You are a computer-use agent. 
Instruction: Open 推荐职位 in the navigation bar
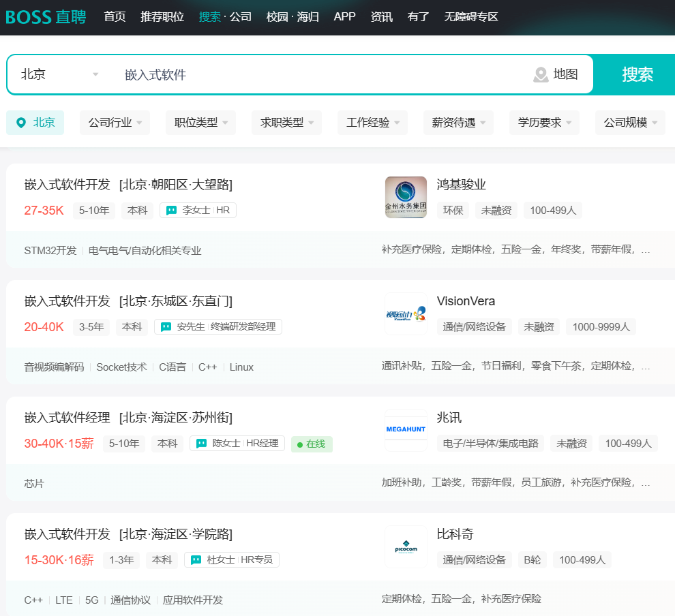click(162, 17)
